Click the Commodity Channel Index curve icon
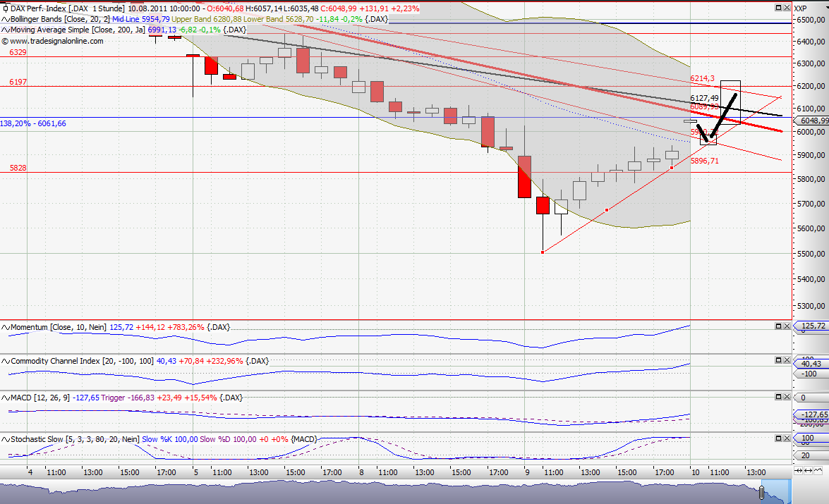 click(x=5, y=361)
